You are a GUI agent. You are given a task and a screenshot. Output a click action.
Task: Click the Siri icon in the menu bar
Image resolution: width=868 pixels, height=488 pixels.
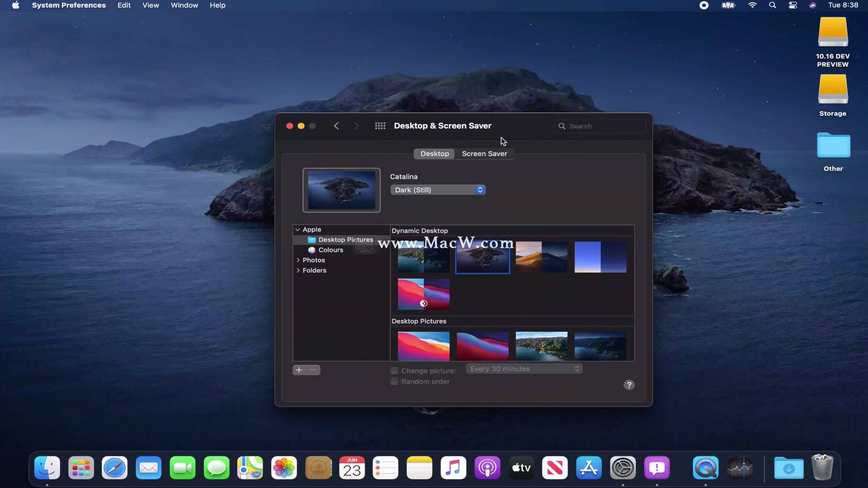812,5
